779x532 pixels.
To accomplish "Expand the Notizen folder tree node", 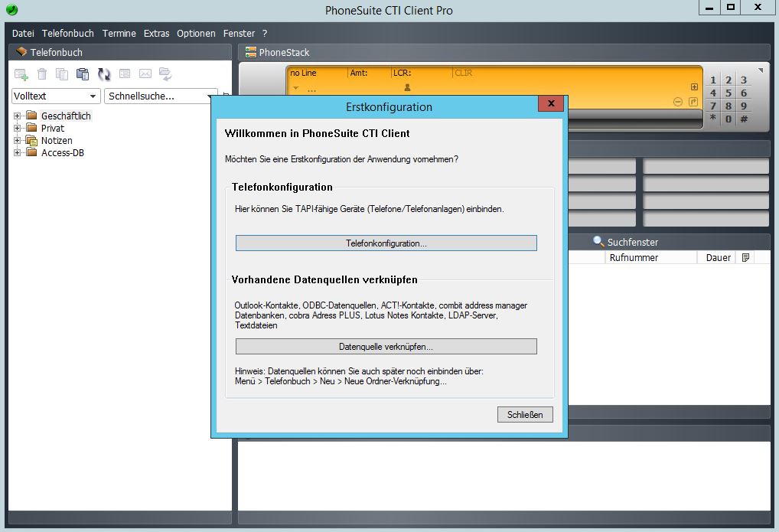I will pyautogui.click(x=18, y=141).
